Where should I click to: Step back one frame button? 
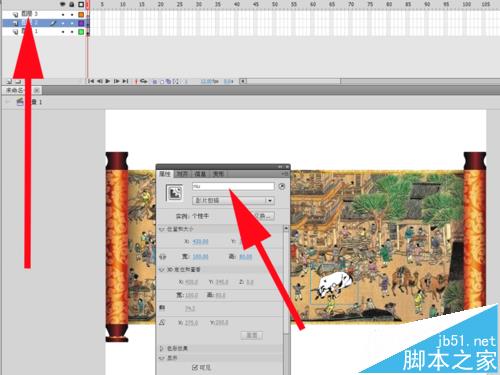(99, 81)
